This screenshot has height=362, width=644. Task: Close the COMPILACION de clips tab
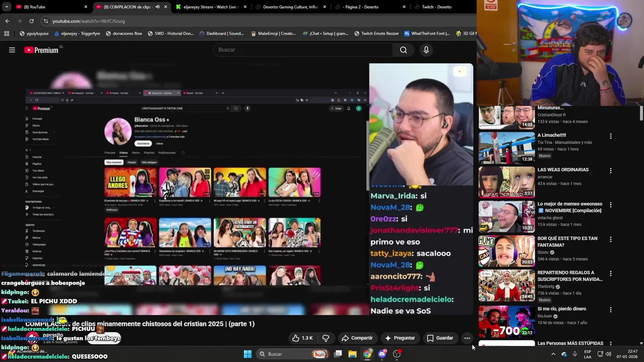(166, 7)
